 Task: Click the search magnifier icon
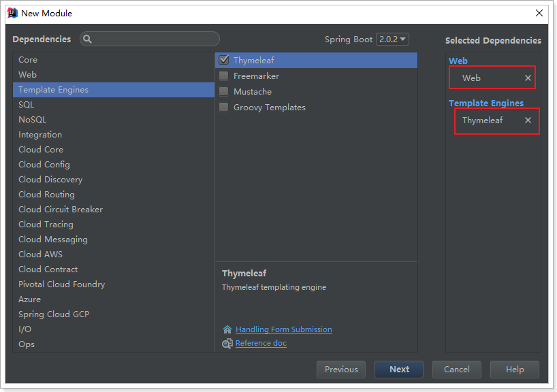88,39
